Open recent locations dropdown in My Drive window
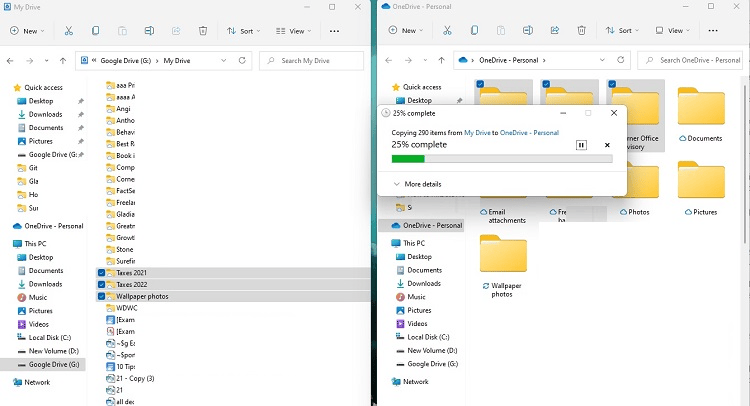This screenshot has width=750, height=406. point(46,61)
